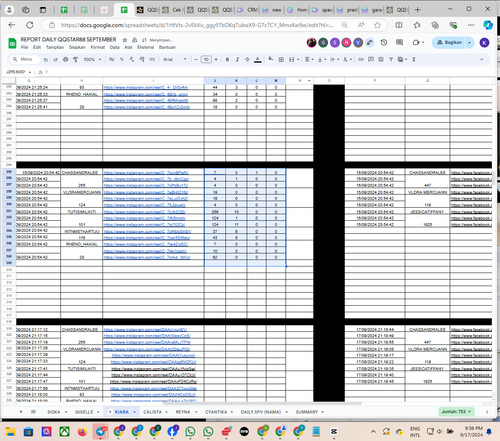Open the DAILY SPV (NAMA) tab
This screenshot has width=500, height=441.
tap(261, 412)
